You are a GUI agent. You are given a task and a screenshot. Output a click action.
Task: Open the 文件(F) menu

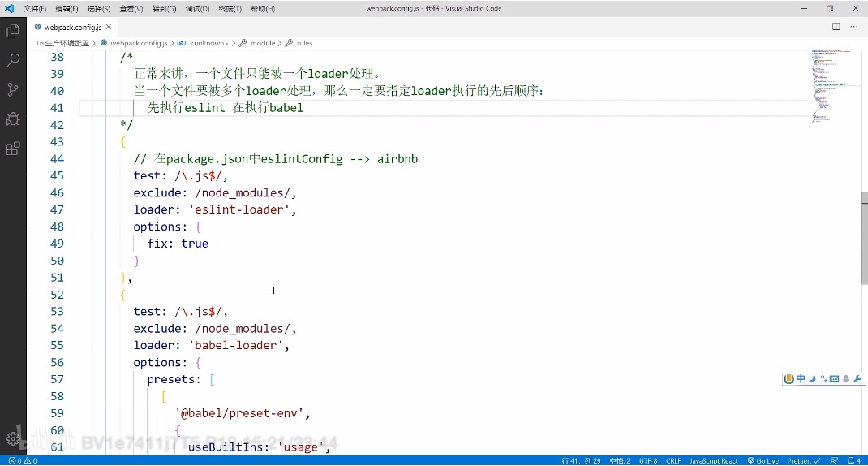(x=35, y=9)
